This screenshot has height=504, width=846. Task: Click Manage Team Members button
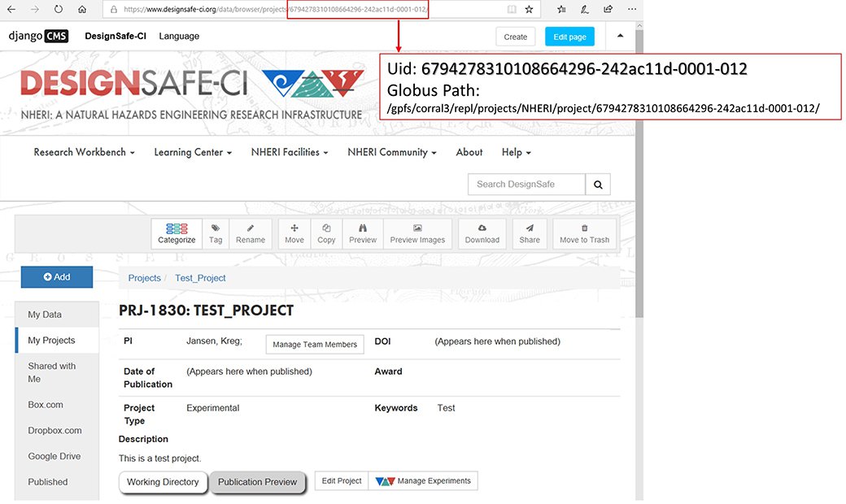(x=315, y=345)
